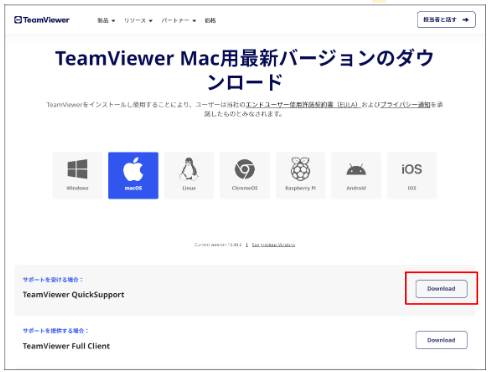Screen dimensions: 490x372
Task: Expand the 製品 dropdown menu
Action: (106, 21)
